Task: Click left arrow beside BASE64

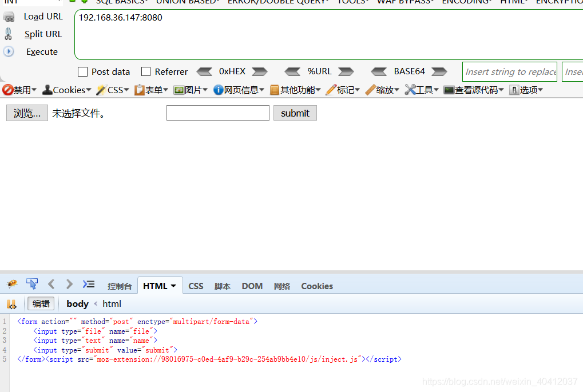Action: coord(379,71)
